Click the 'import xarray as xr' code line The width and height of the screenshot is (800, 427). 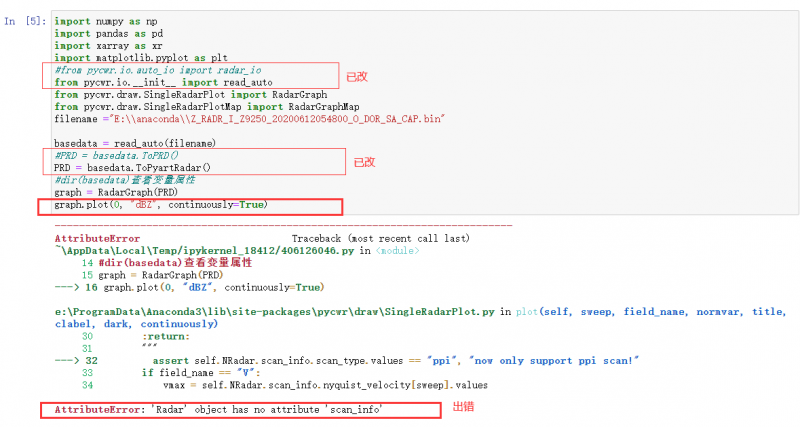[x=107, y=45]
